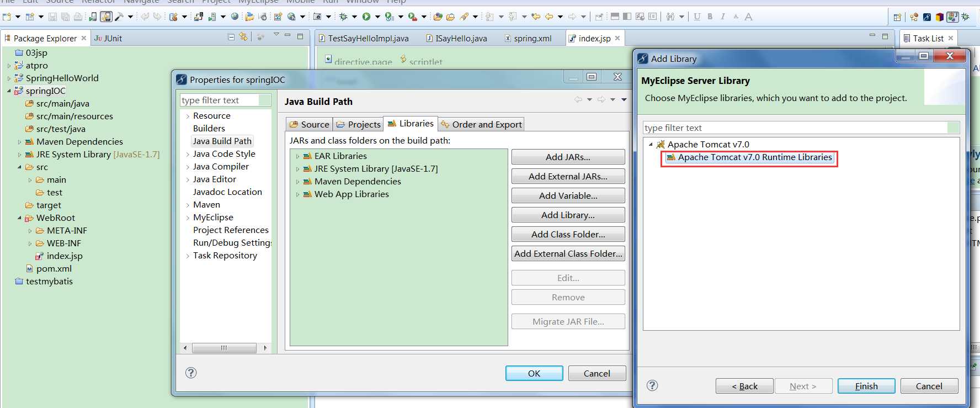
Task: Open dropdown next to Run icon
Action: pos(377,17)
